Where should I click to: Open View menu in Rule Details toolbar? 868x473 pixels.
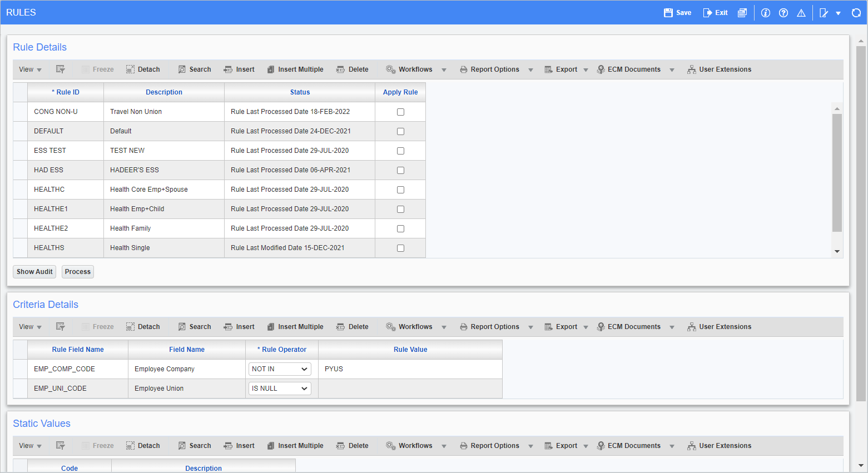[x=30, y=69]
